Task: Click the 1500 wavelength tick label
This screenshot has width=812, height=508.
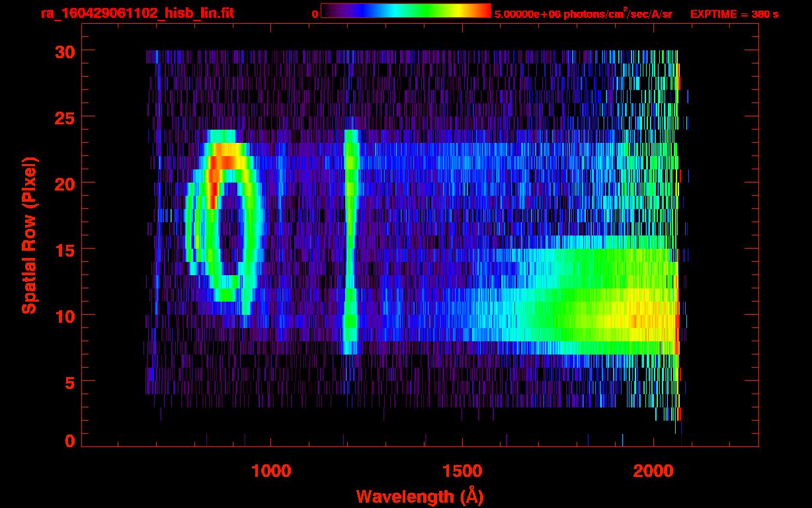Action: pos(462,471)
